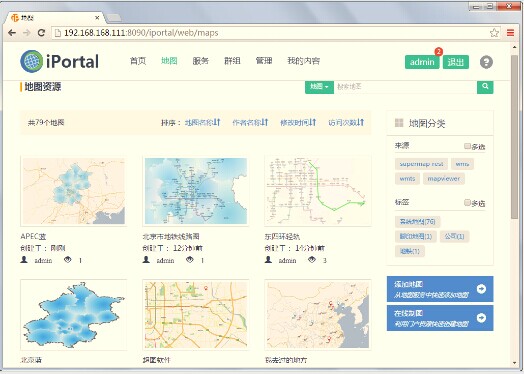
Task: Click the green 退出 logout button
Action: click(456, 62)
